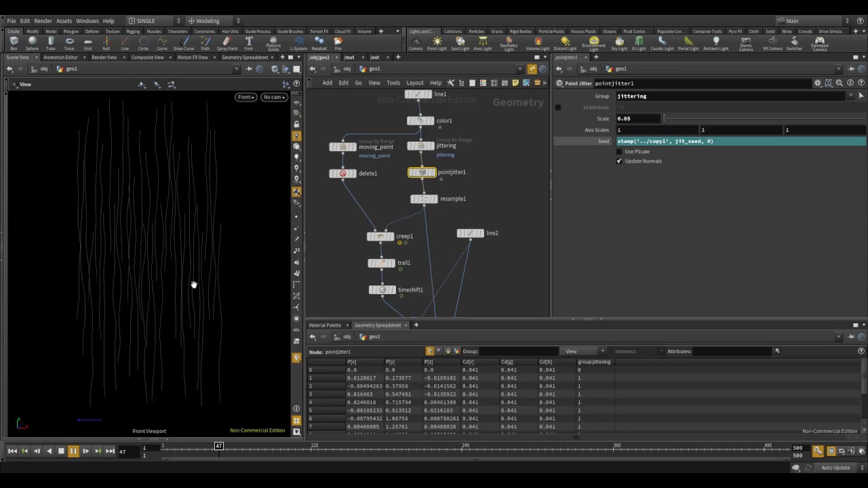This screenshot has width=868, height=488.
Task: Jump to the first frame
Action: [12, 451]
